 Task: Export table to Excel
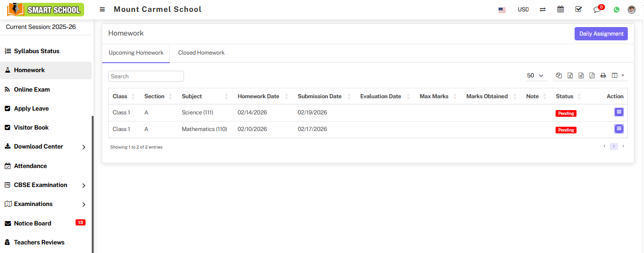pyautogui.click(x=570, y=75)
